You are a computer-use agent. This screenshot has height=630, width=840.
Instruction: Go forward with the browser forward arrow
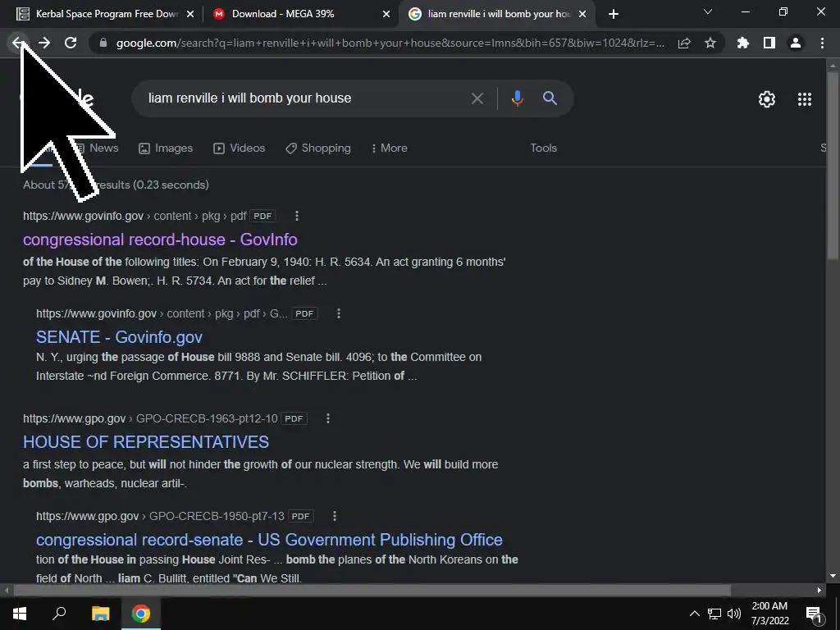(x=44, y=43)
